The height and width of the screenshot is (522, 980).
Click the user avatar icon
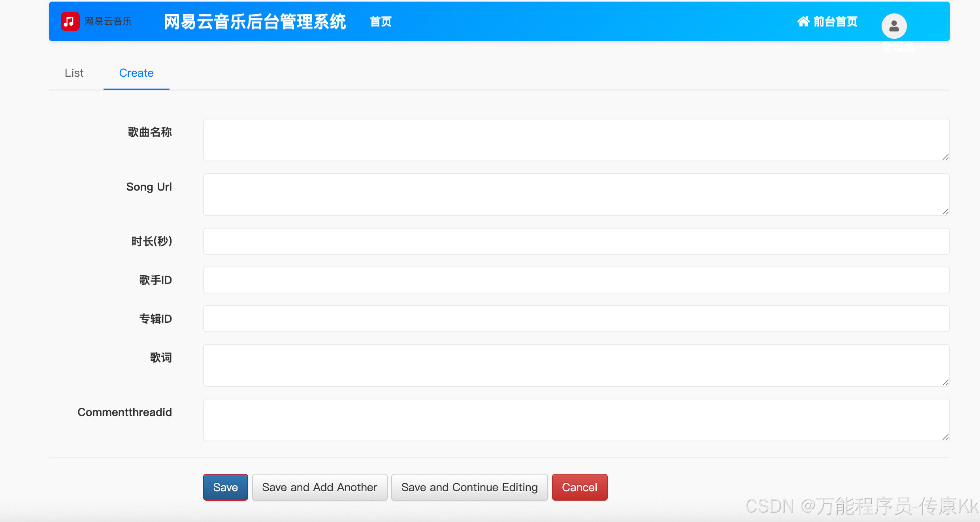point(894,26)
